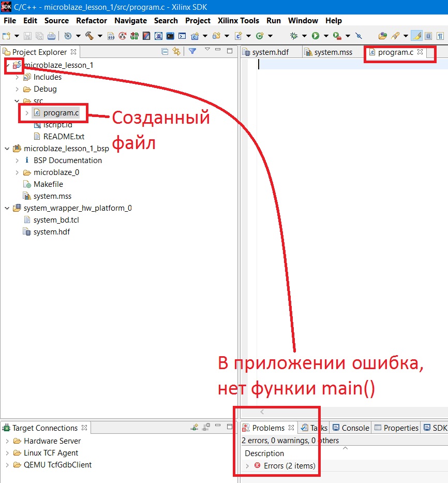Expand the Hardware Server tree node
Image resolution: width=448 pixels, height=483 pixels.
[x=7, y=441]
